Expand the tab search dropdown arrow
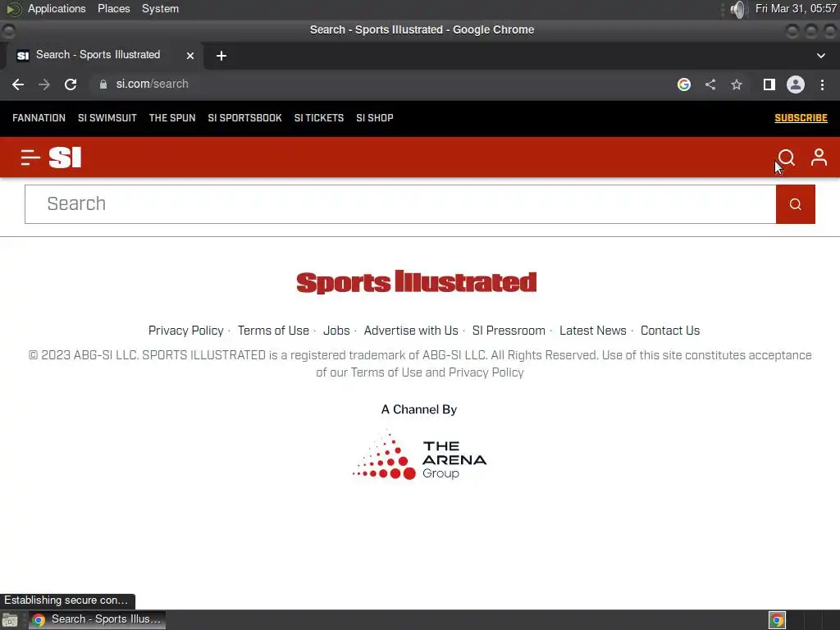Screen dimensions: 840x630 pyautogui.click(x=820, y=56)
